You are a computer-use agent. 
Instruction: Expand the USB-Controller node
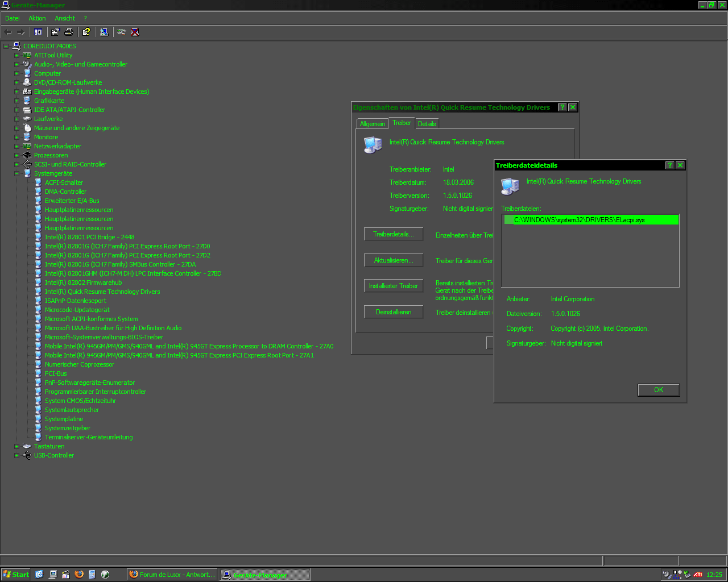click(x=16, y=455)
